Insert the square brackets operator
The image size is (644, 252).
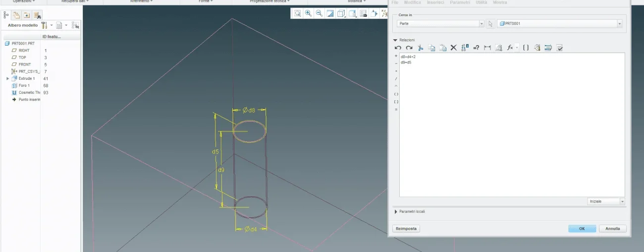396,102
